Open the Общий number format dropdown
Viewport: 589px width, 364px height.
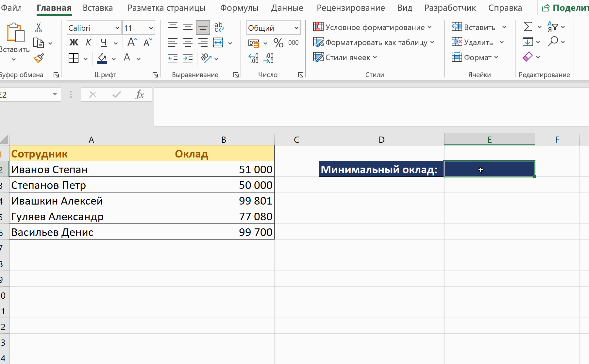(296, 28)
